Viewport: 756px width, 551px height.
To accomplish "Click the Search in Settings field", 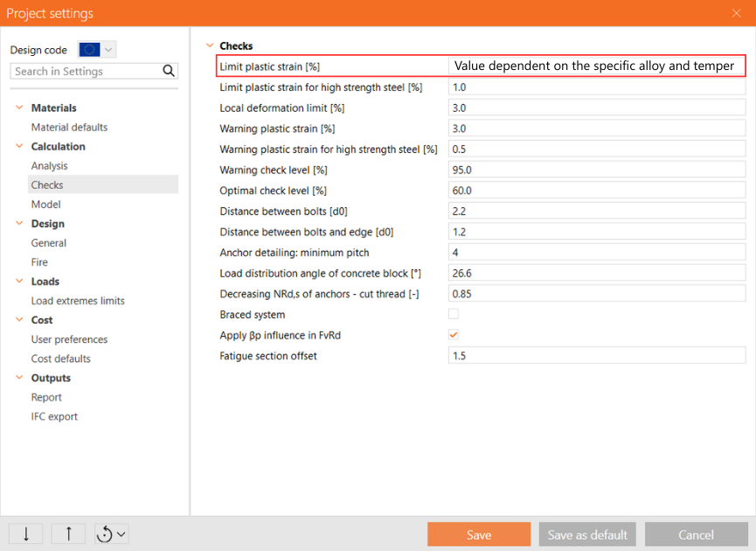I will click(x=85, y=72).
